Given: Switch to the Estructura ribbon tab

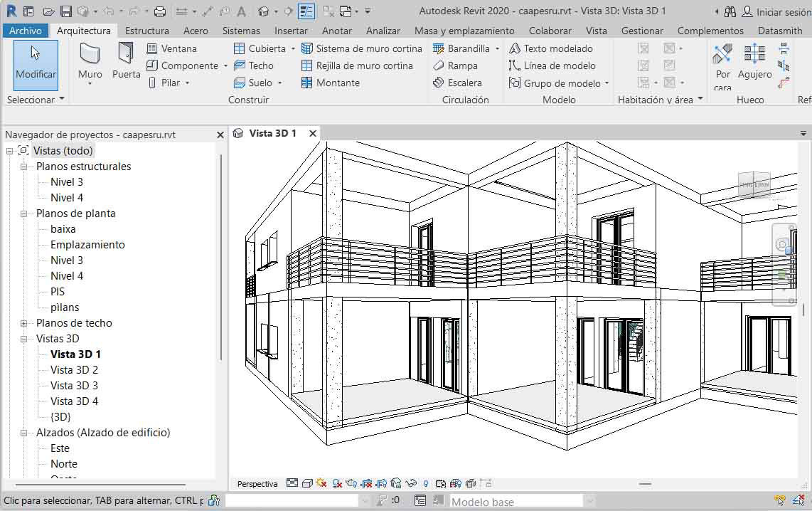Looking at the screenshot, I should coord(146,31).
